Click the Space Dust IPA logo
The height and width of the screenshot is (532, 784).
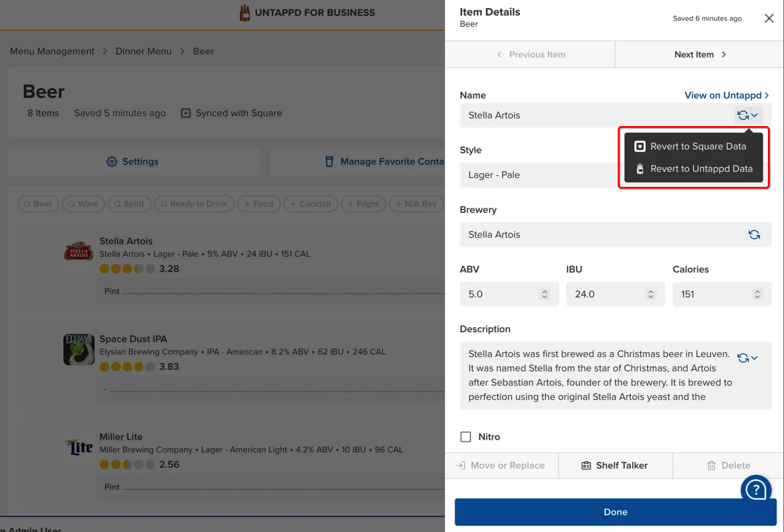click(79, 350)
